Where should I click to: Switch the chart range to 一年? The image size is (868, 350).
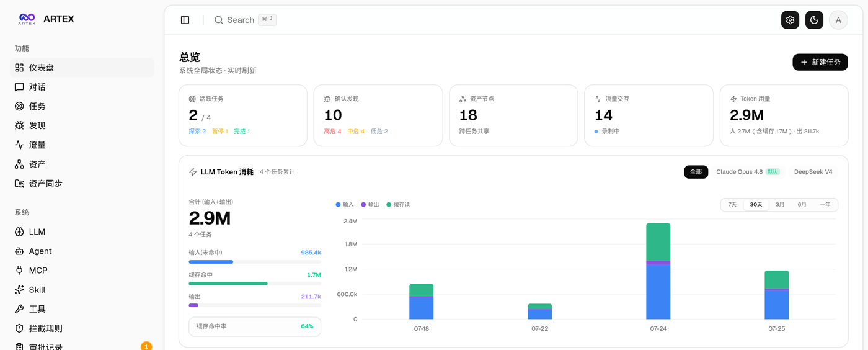pos(825,204)
